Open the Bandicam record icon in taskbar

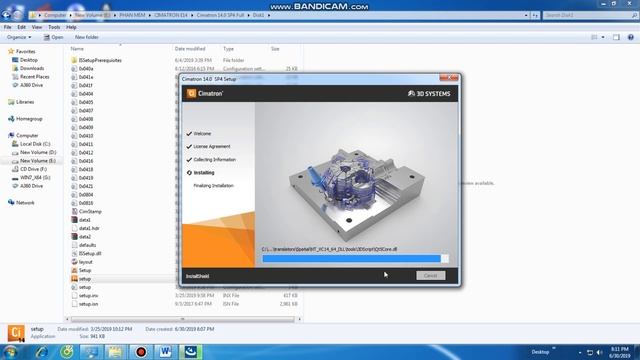(x=141, y=352)
